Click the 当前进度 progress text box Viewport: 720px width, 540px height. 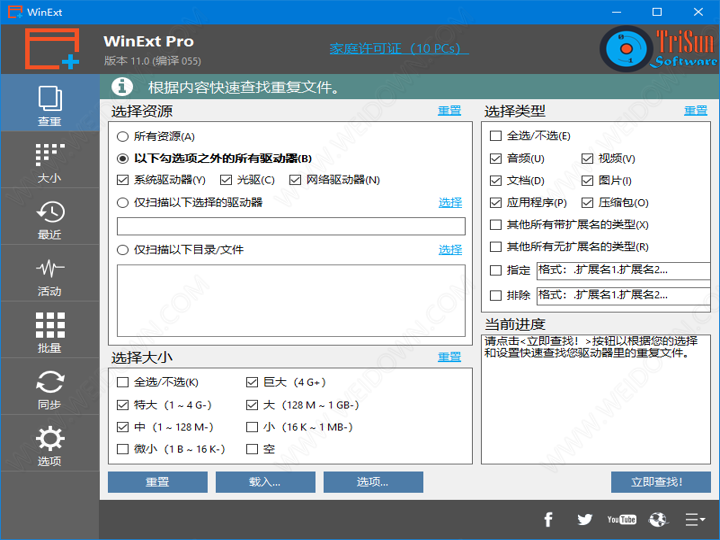(596, 399)
